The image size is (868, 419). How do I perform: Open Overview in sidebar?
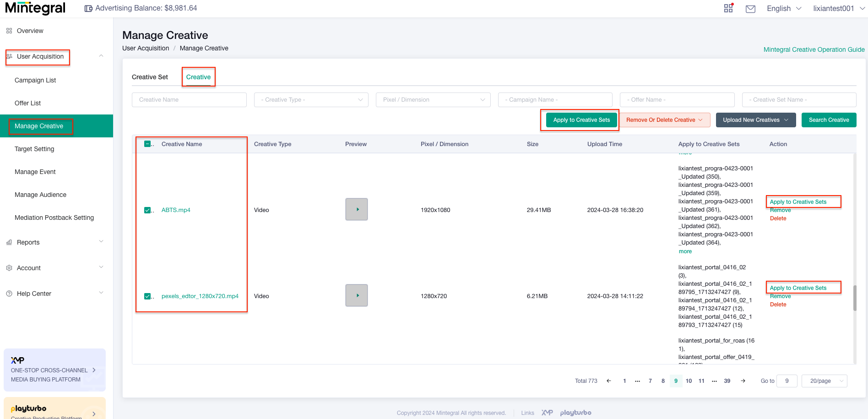click(x=30, y=31)
